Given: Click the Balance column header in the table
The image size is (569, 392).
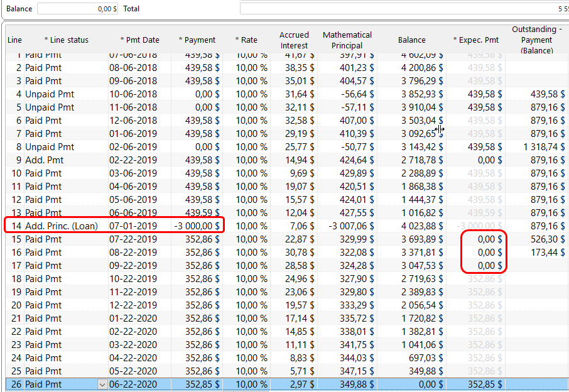Looking at the screenshot, I should [411, 40].
